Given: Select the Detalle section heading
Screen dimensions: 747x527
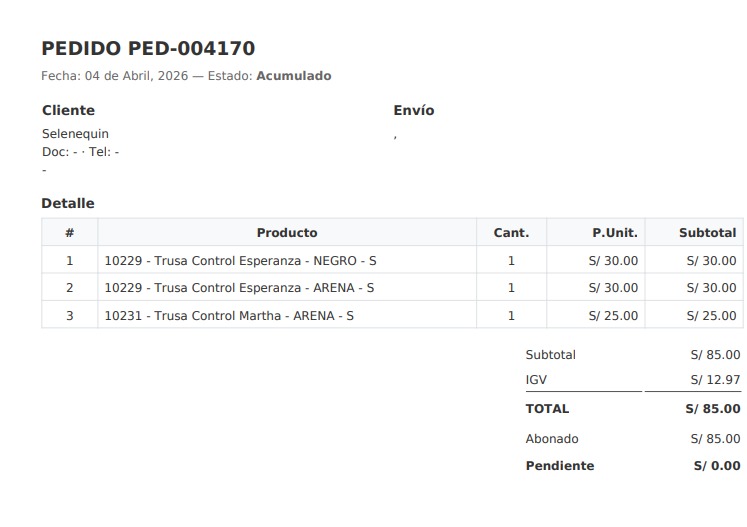Looking at the screenshot, I should (x=68, y=204).
